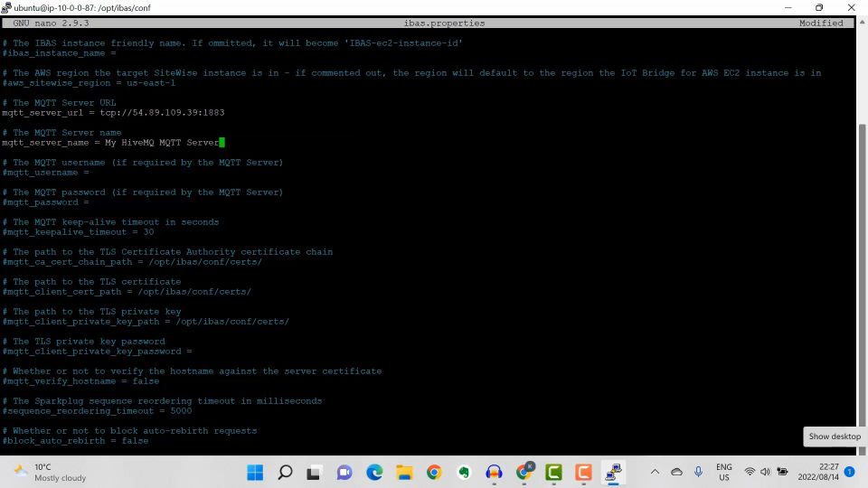The width and height of the screenshot is (868, 488).
Task: Click the PuTTY window title text
Action: click(82, 8)
